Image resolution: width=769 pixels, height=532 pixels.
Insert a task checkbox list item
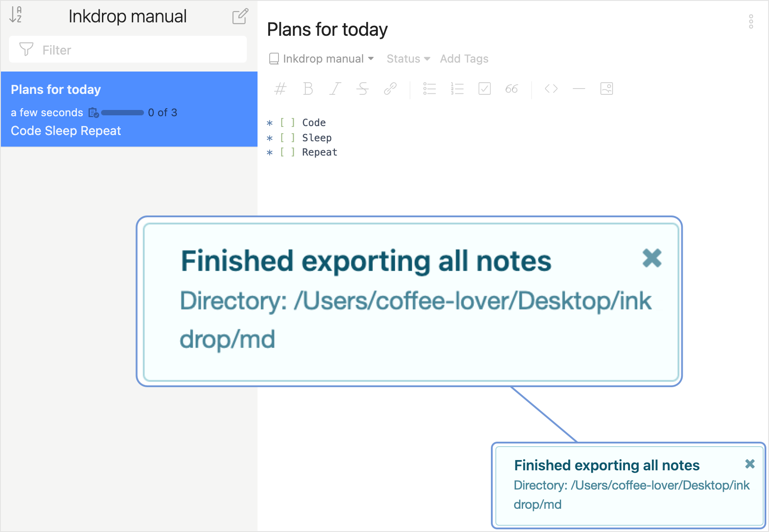click(x=484, y=89)
